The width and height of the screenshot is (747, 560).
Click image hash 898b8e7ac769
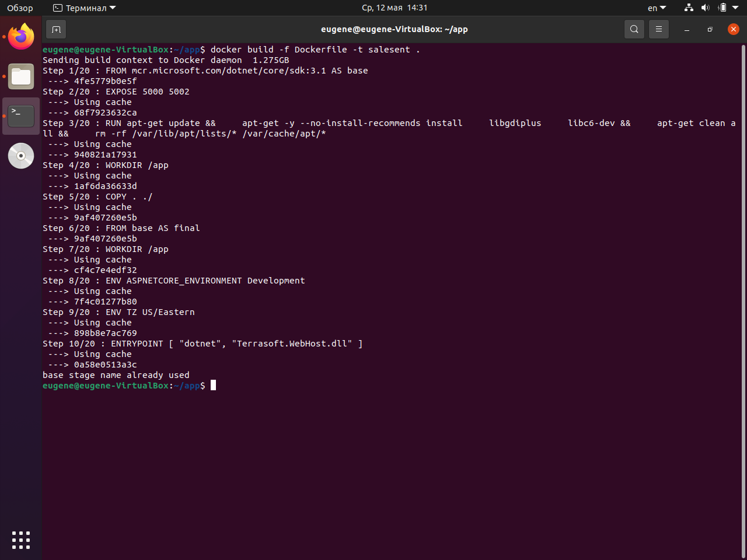(106, 333)
